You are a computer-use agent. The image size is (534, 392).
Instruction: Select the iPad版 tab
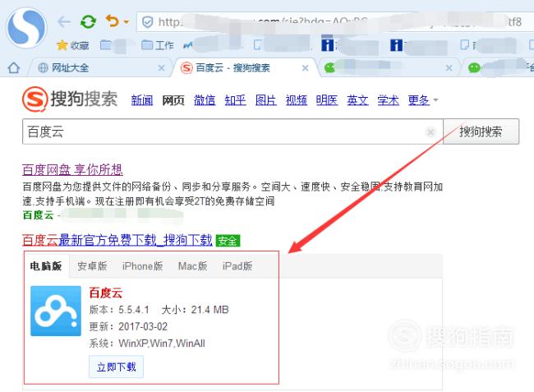[x=237, y=266]
